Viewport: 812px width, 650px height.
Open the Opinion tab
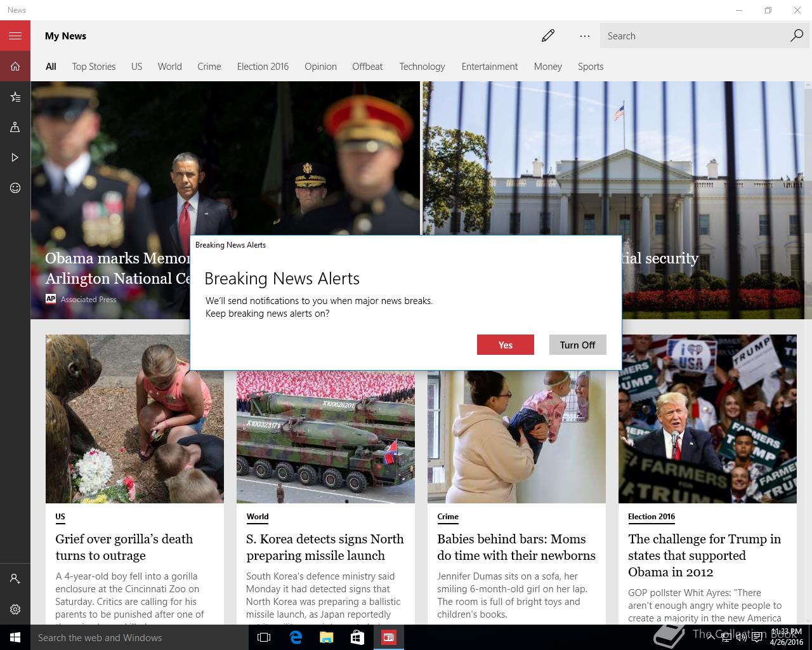coord(320,67)
